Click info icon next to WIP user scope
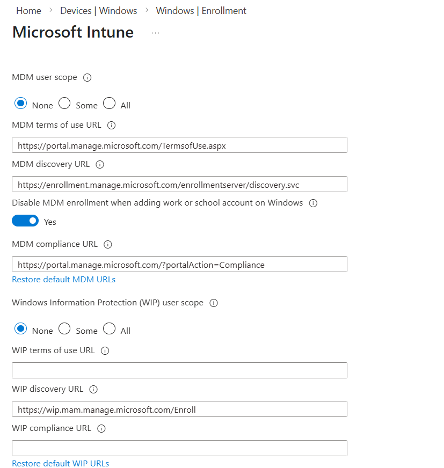This screenshot has width=444, height=468. [213, 303]
